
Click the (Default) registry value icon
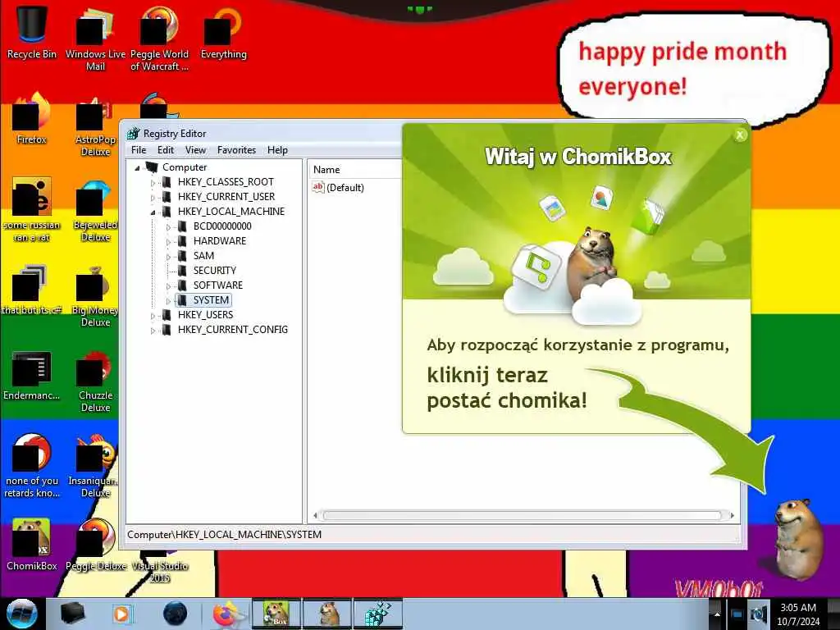(x=318, y=188)
